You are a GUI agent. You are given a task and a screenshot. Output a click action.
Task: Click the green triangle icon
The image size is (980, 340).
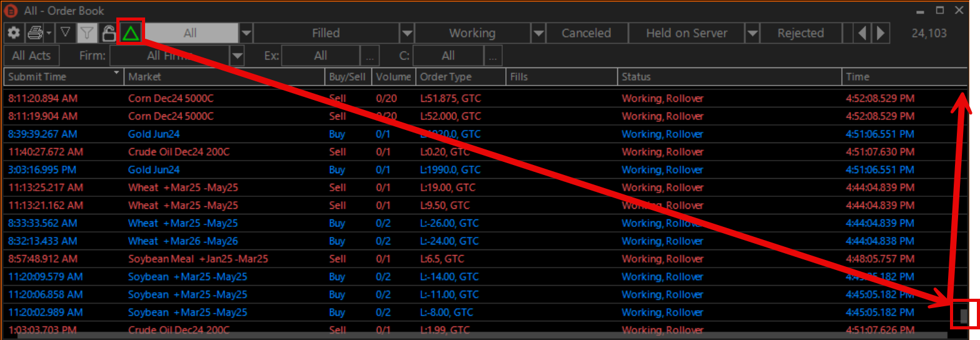coord(131,32)
